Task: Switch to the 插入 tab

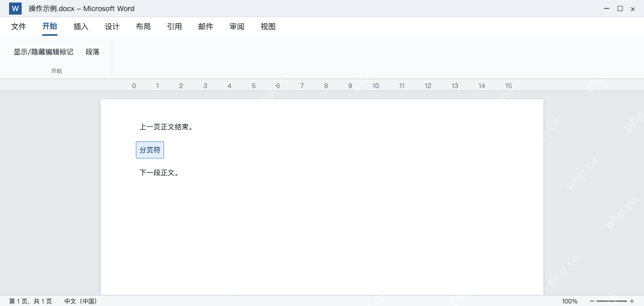Action: 81,27
